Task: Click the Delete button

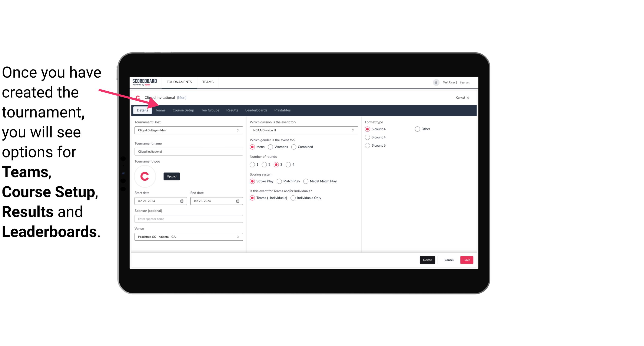Action: (427, 259)
